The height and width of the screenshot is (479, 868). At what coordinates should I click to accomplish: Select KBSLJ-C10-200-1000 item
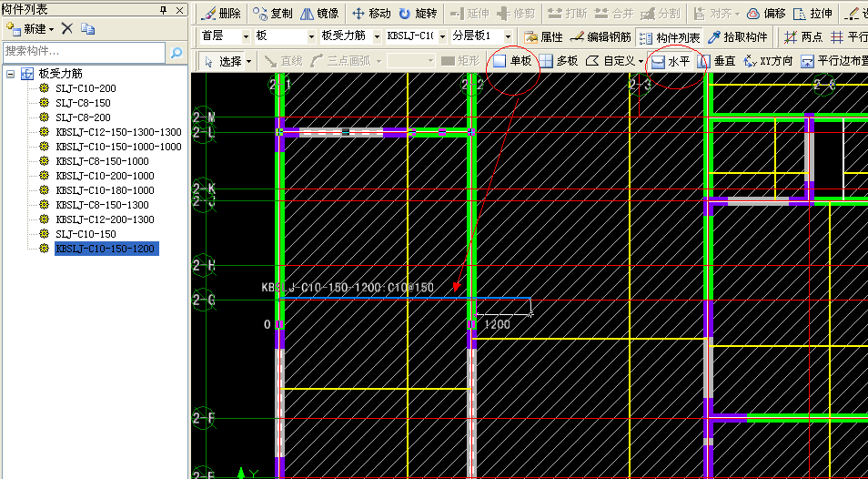[x=105, y=176]
